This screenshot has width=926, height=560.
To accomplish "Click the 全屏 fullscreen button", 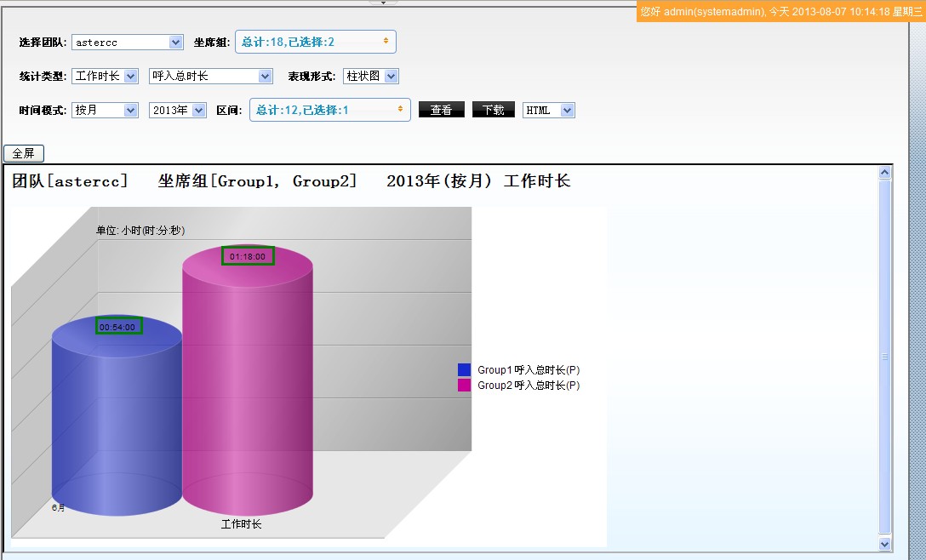I will [x=24, y=153].
